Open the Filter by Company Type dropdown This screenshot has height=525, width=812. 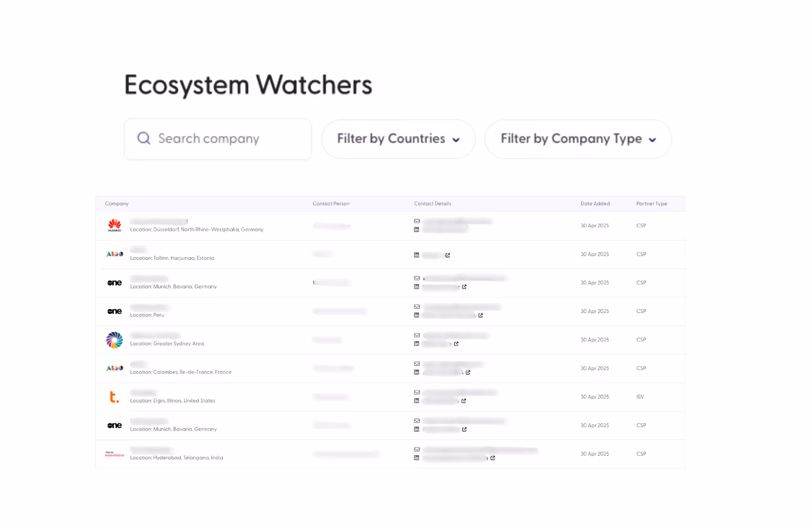[x=578, y=139]
